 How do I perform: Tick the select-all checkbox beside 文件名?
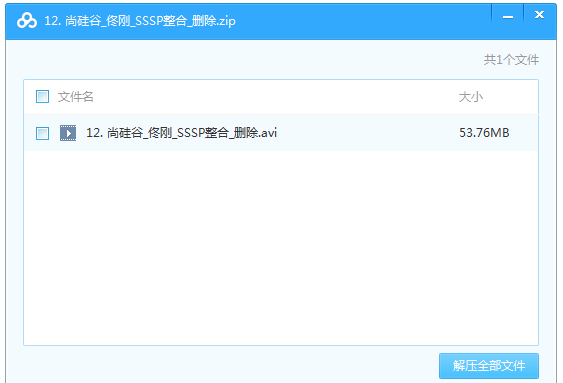[42, 97]
